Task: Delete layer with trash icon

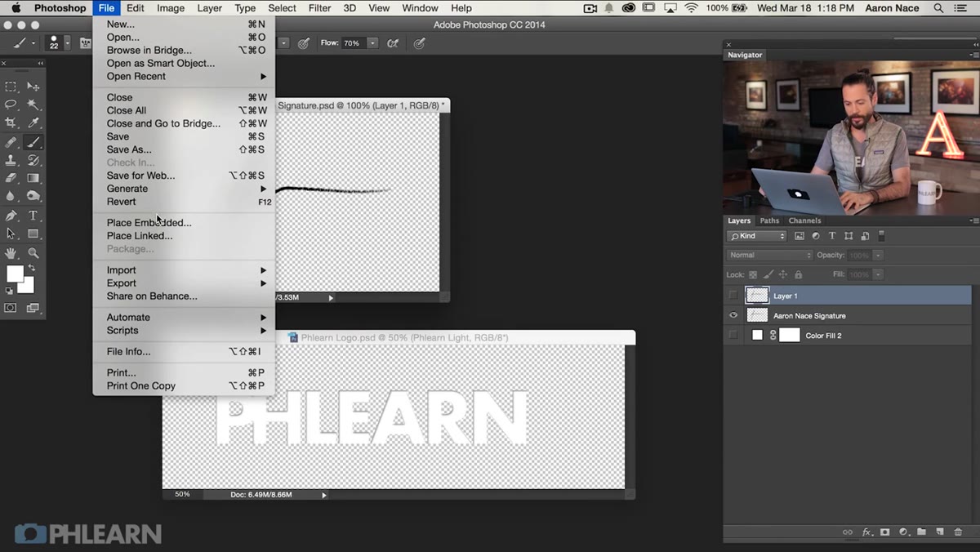Action: click(959, 532)
